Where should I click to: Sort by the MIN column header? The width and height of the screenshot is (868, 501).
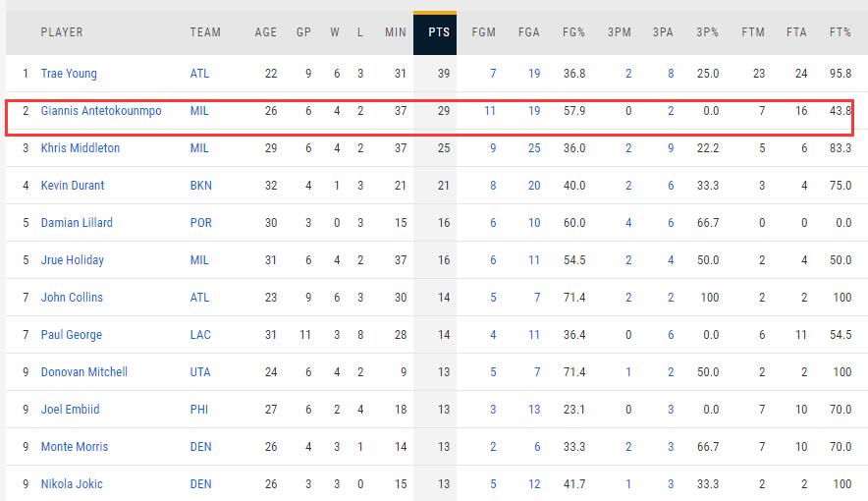click(x=396, y=32)
